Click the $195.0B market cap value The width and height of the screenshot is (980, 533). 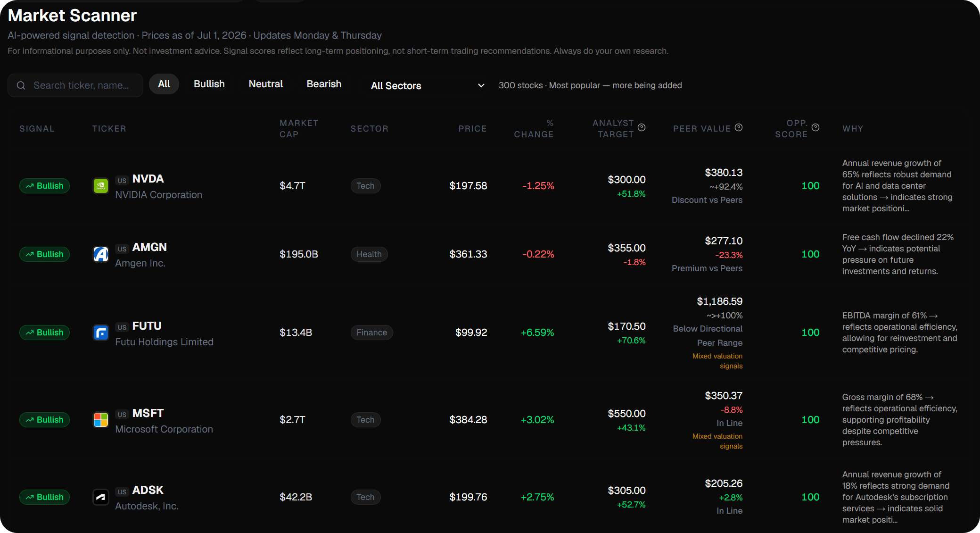pos(299,254)
